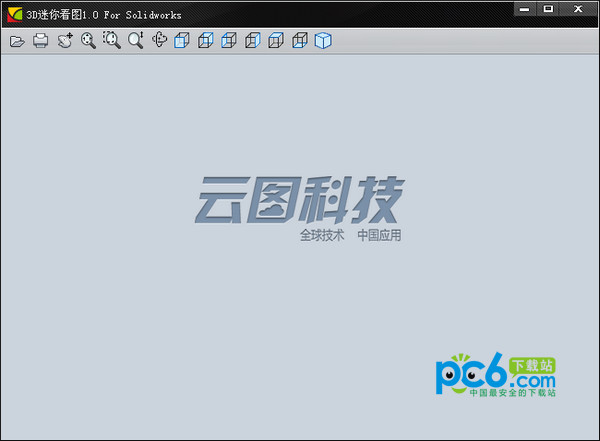Switch to Isometric solid cube view
Image resolution: width=600 pixels, height=441 pixels.
click(x=323, y=41)
